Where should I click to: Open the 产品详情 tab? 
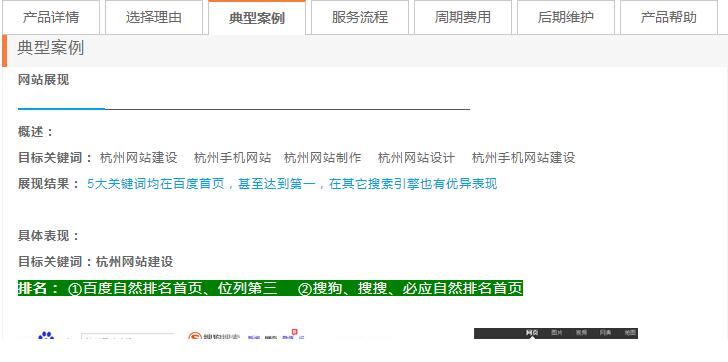pyautogui.click(x=51, y=18)
